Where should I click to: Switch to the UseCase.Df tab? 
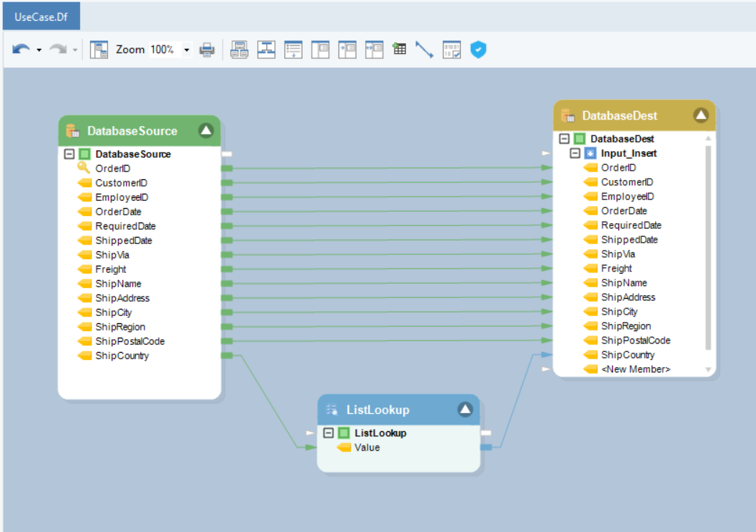42,16
